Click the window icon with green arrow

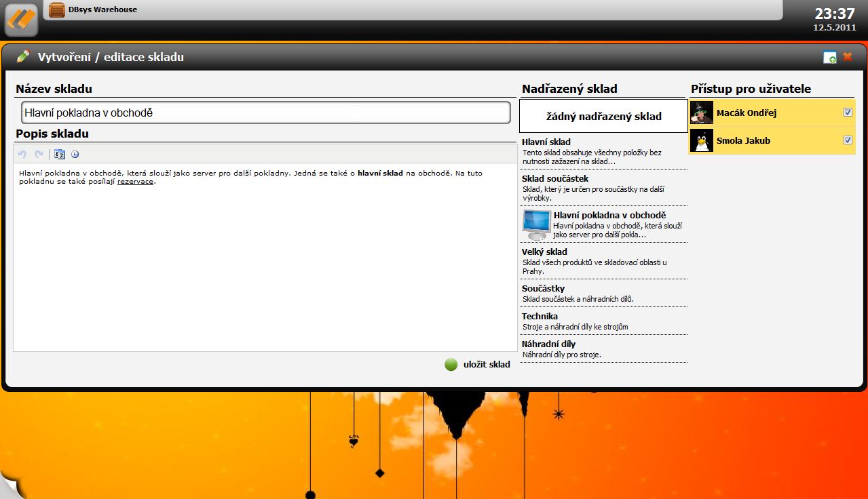(x=829, y=58)
